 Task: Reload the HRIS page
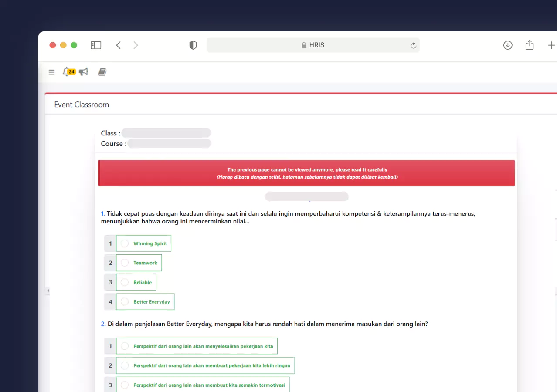pyautogui.click(x=413, y=45)
